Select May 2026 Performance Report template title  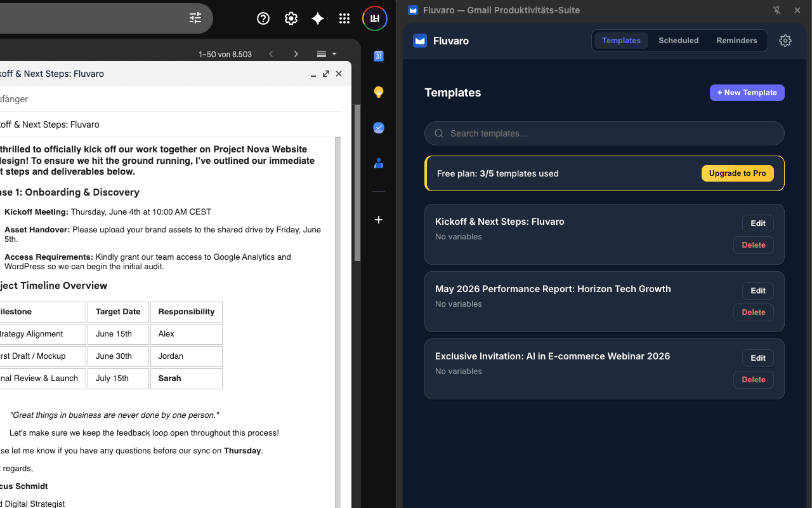pyautogui.click(x=553, y=289)
